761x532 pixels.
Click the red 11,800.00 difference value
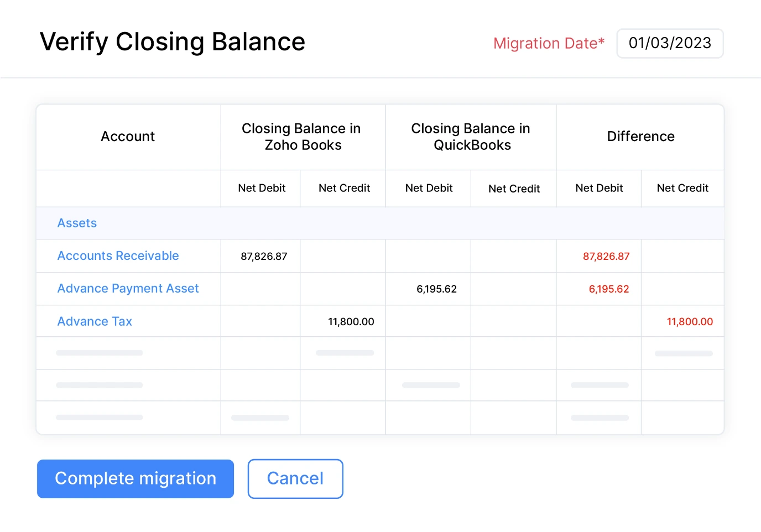[x=690, y=321]
